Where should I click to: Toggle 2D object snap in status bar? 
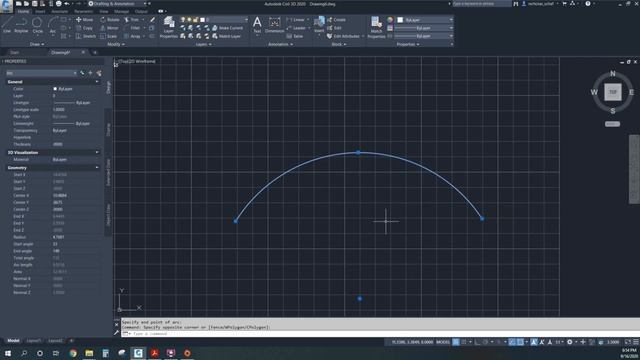[519, 342]
